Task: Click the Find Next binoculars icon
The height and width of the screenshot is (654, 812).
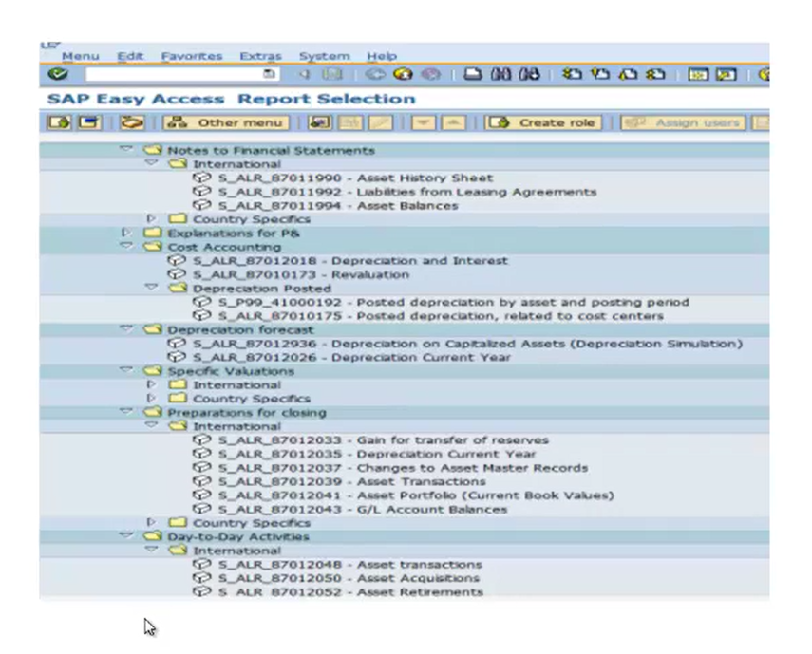Action: click(529, 74)
